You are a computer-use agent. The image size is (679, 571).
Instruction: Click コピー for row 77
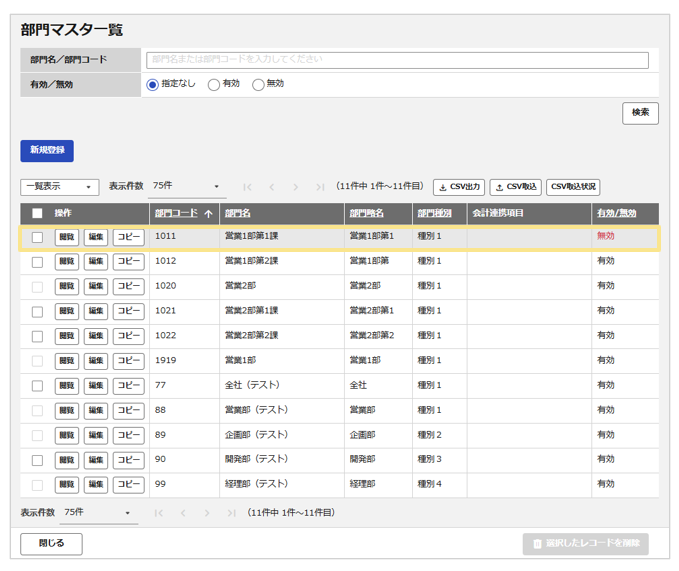coord(129,386)
